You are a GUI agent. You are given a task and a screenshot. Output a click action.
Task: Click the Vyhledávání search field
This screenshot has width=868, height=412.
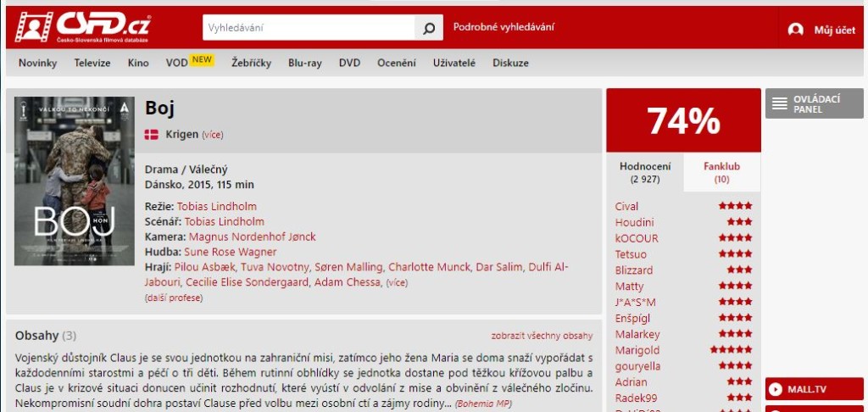point(309,28)
